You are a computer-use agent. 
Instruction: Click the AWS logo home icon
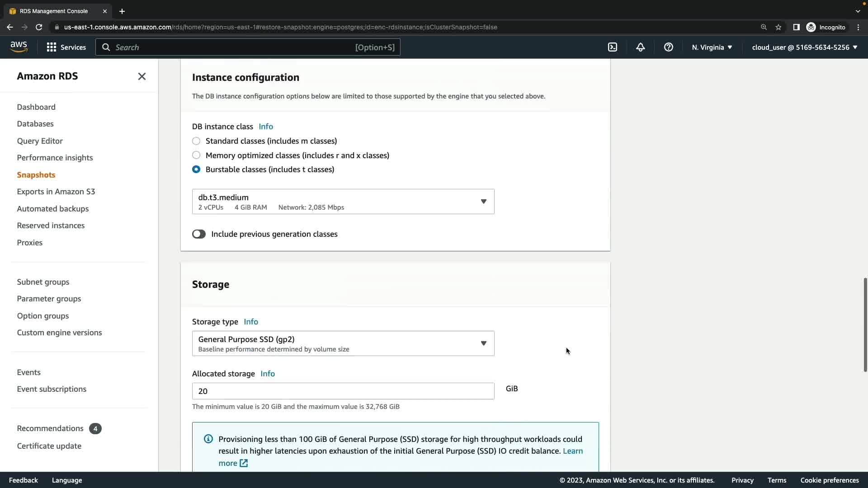pyautogui.click(x=19, y=47)
